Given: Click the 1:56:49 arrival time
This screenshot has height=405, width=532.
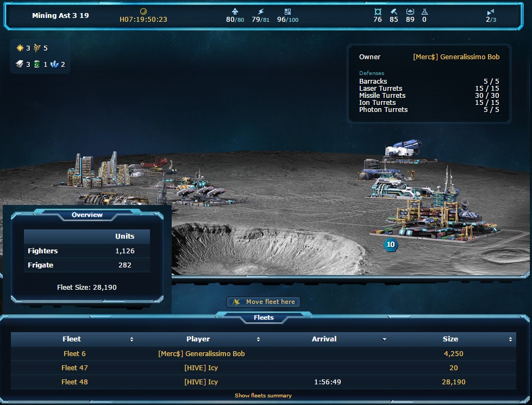Looking at the screenshot, I should pos(328,382).
